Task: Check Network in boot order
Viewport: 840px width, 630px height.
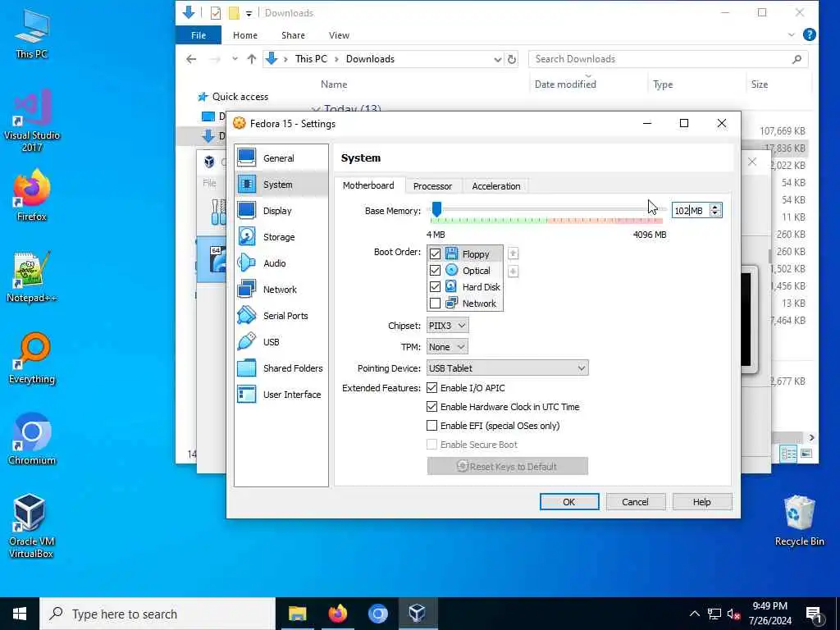Action: pos(435,304)
